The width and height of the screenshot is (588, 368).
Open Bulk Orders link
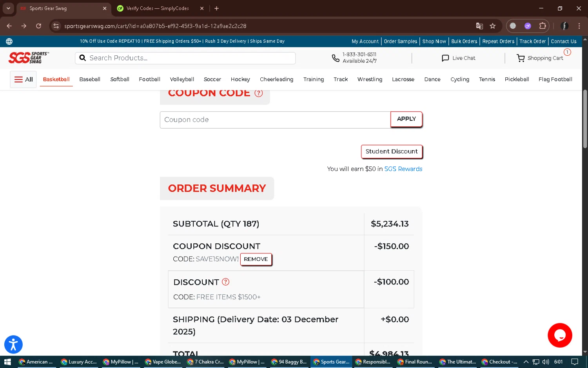464,41
